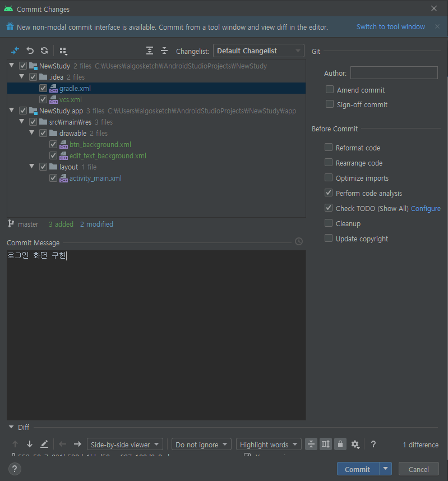This screenshot has width=448, height=481.
Task: Click the Rollback undo arrow icon
Action: tap(30, 51)
